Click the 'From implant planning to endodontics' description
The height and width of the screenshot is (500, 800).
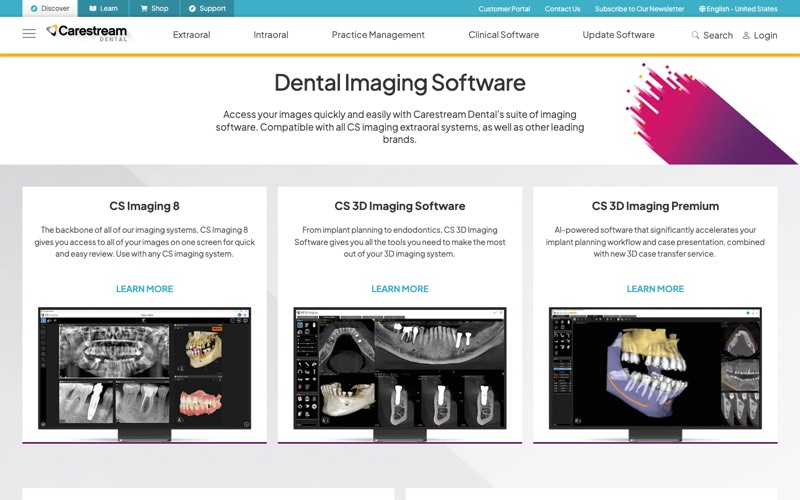click(400, 242)
